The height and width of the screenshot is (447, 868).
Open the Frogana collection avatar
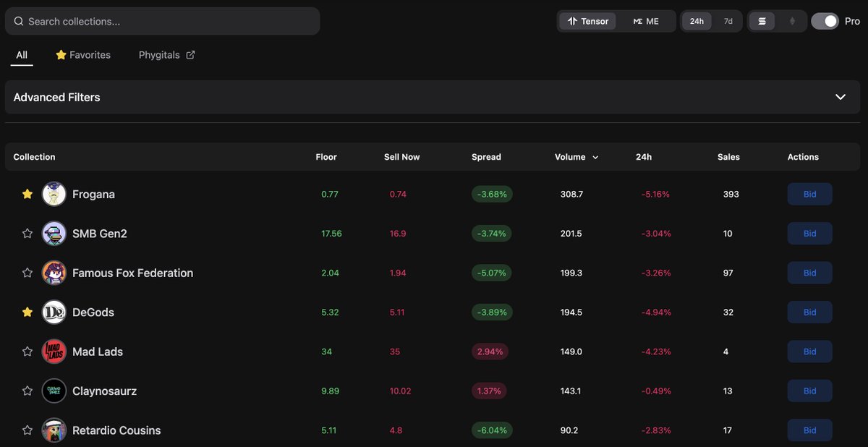(54, 194)
